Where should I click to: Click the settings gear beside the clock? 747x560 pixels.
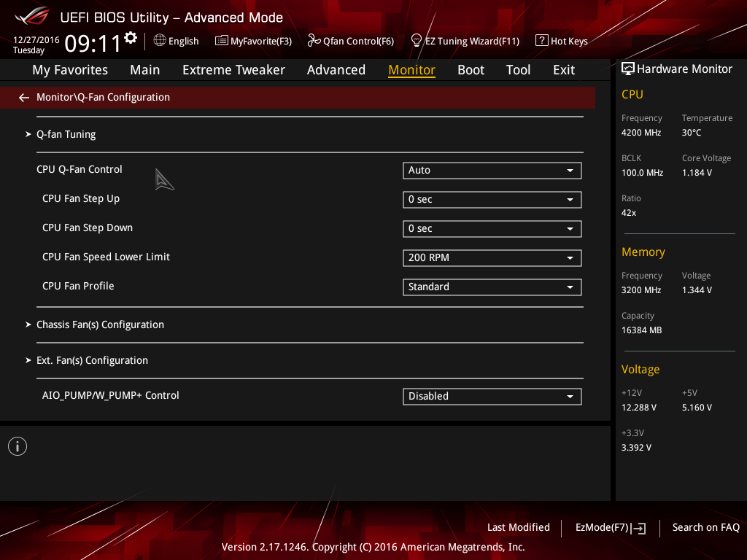(130, 38)
